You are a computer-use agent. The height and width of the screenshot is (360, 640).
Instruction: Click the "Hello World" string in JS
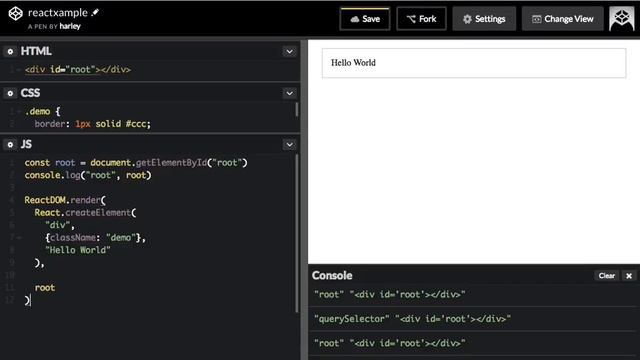click(78, 250)
